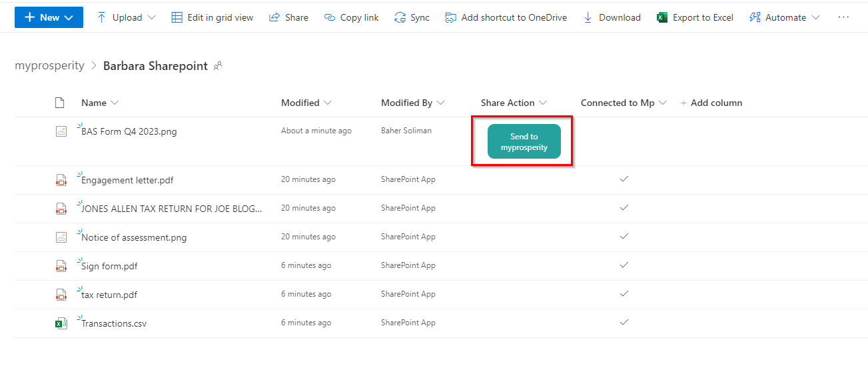The height and width of the screenshot is (388, 868).
Task: Click 'Baher Soliman' in Modified By
Action: tap(406, 131)
